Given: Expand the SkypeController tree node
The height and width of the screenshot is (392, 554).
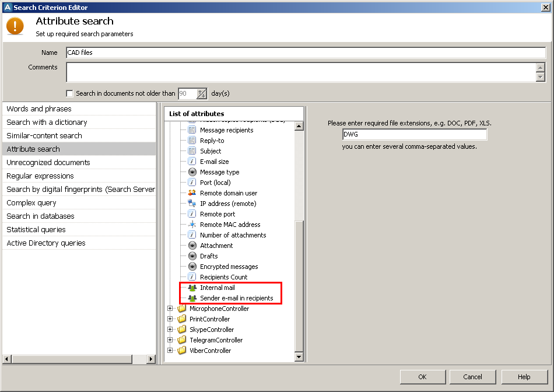Looking at the screenshot, I should pos(170,330).
